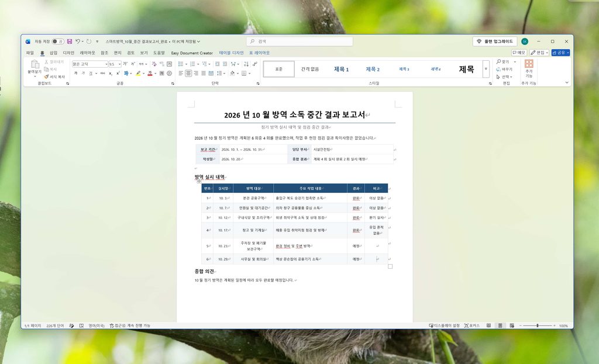Switch to the 레이아웃 tab
Viewport: 599px width, 364px height.
(x=88, y=53)
